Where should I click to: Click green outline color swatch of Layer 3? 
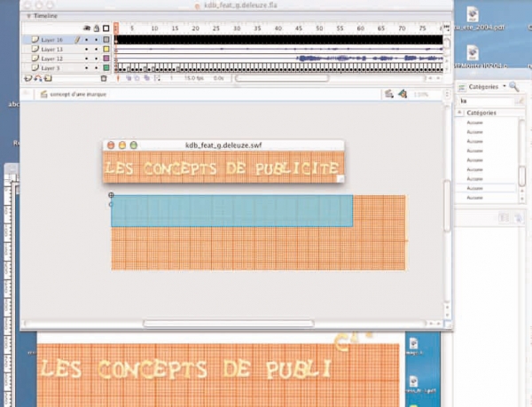point(106,68)
